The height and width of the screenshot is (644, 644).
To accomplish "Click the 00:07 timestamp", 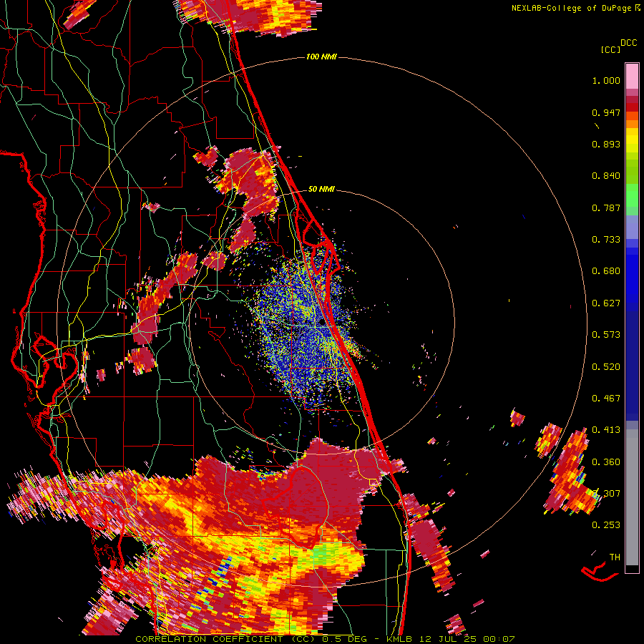I will click(x=499, y=639).
